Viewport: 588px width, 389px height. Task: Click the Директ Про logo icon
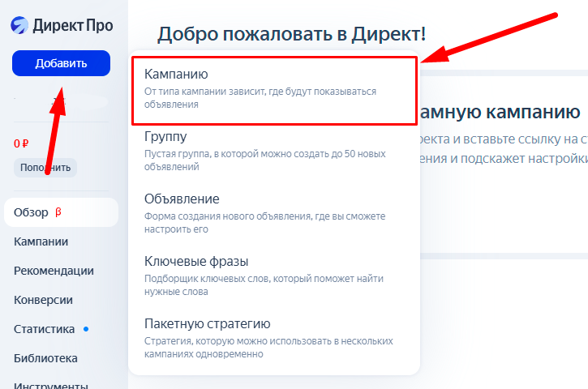tap(19, 25)
